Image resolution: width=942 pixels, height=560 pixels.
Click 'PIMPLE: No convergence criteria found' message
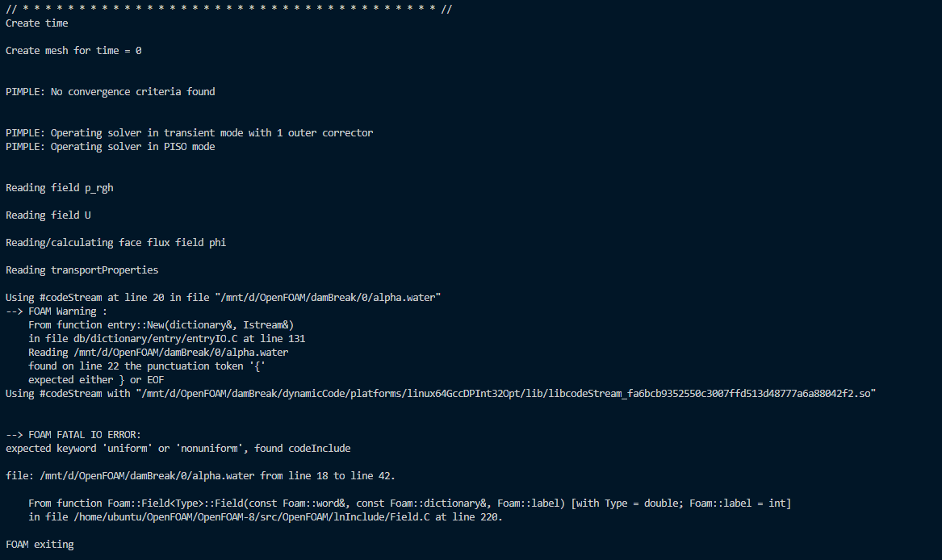coord(110,91)
